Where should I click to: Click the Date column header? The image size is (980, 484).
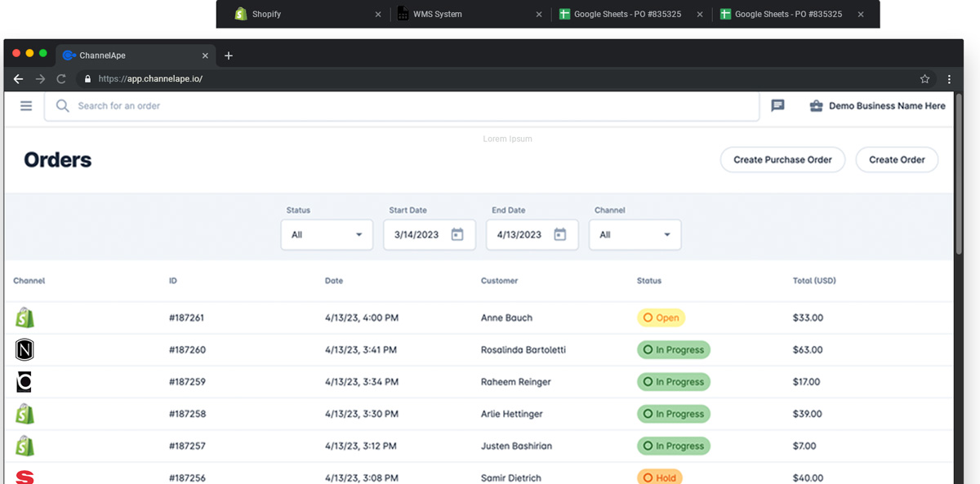[x=334, y=281]
